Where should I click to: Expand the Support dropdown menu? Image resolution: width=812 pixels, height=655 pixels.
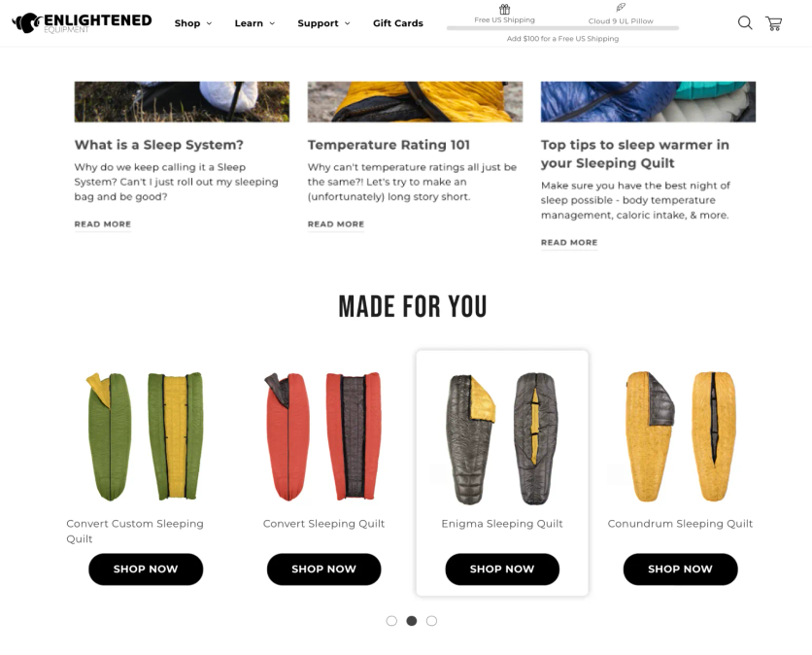click(323, 23)
